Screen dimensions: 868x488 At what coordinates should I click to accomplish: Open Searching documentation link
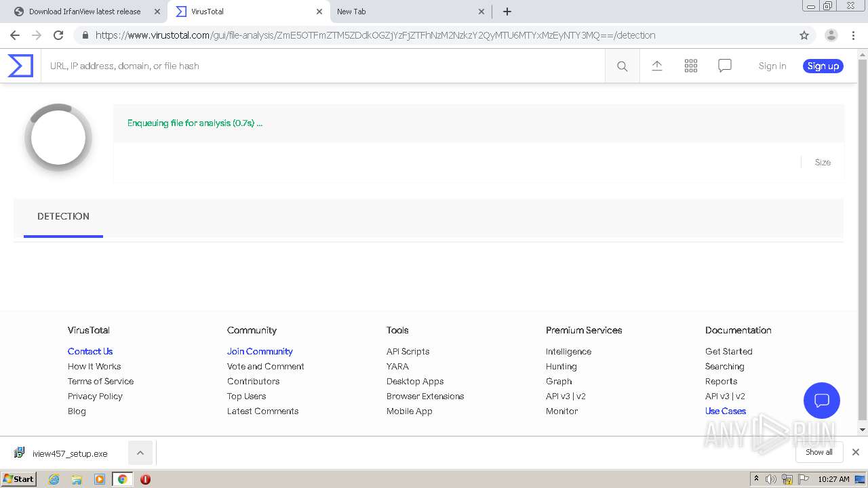click(x=724, y=366)
